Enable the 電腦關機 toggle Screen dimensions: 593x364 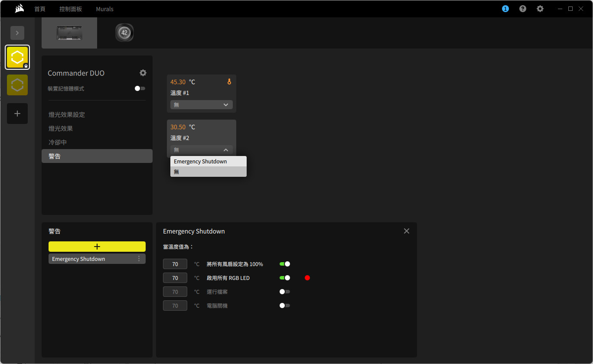(285, 305)
